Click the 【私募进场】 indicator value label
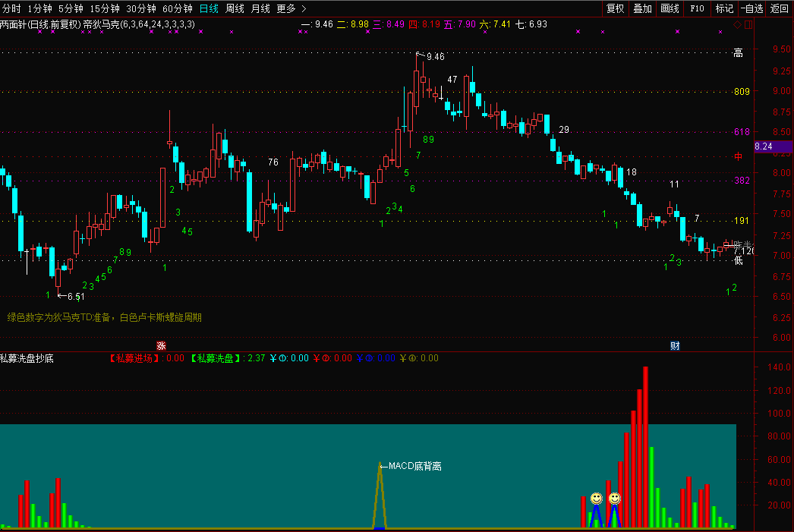 (147, 358)
